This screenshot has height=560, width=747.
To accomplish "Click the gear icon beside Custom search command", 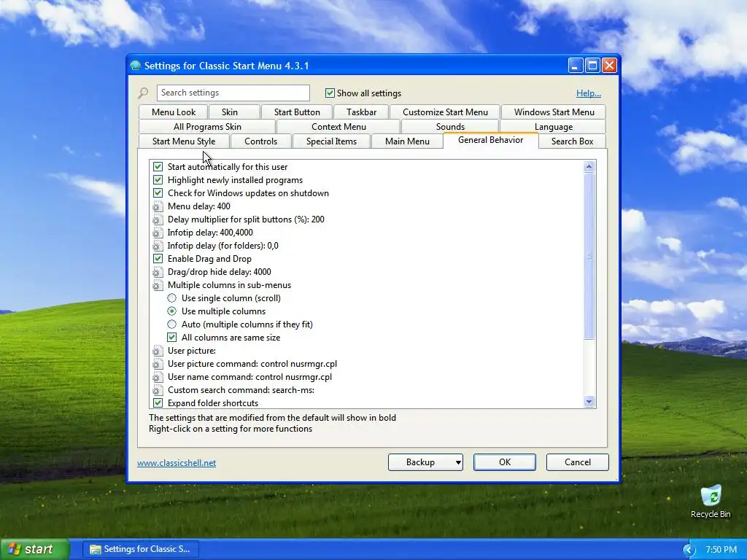I will coord(158,390).
